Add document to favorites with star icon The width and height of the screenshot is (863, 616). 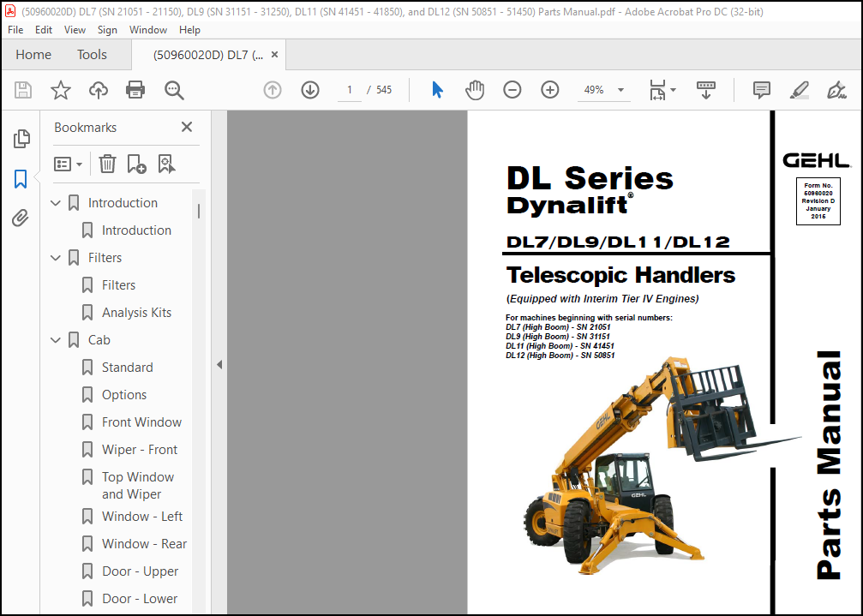pos(61,90)
